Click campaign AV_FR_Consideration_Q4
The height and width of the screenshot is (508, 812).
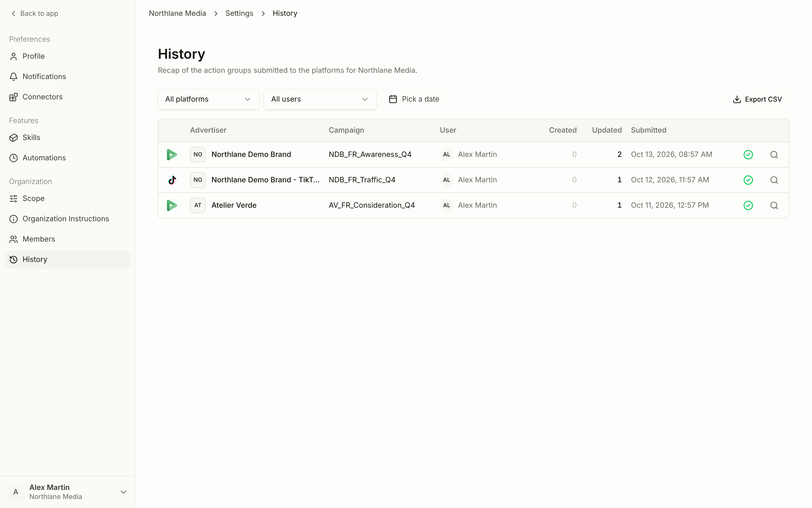click(x=371, y=205)
